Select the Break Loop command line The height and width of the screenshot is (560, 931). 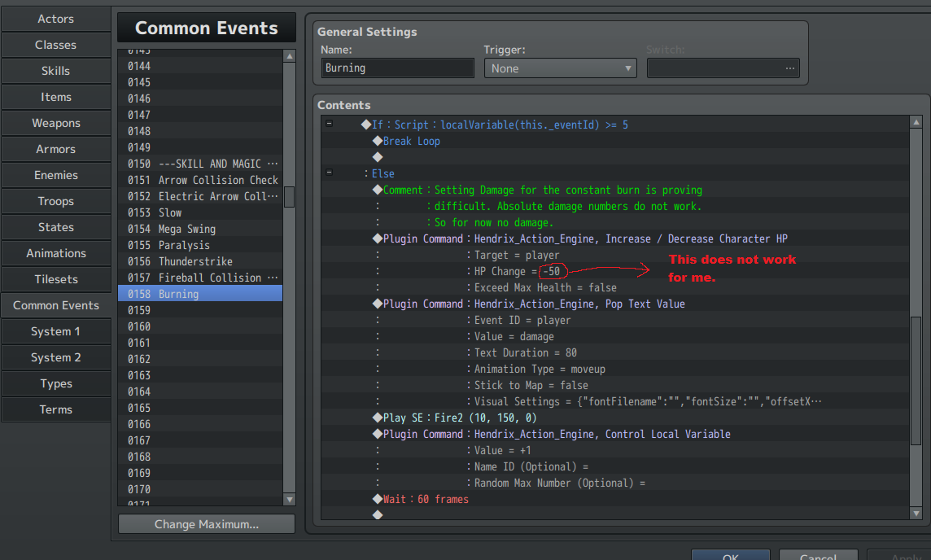(412, 141)
